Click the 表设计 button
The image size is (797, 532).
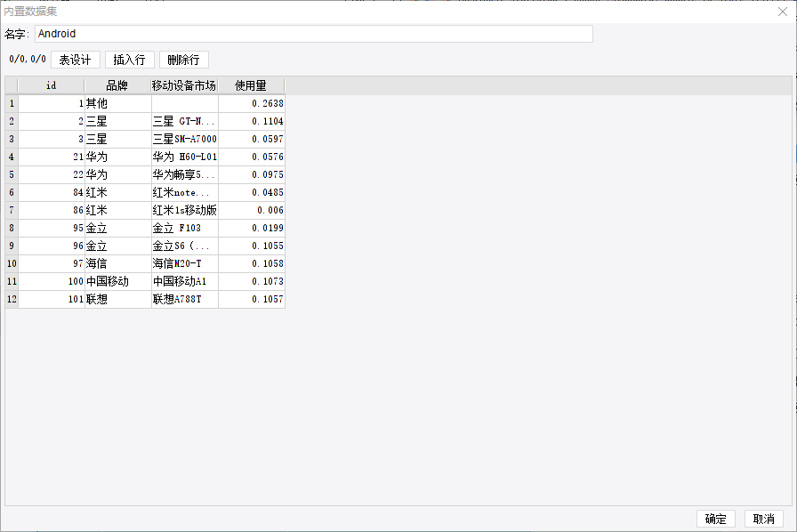(76, 60)
